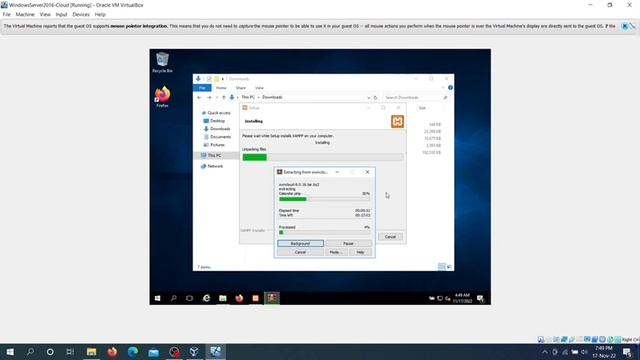Launch host Firefox from taskbar
The height and width of the screenshot is (360, 640).
pos(112,352)
